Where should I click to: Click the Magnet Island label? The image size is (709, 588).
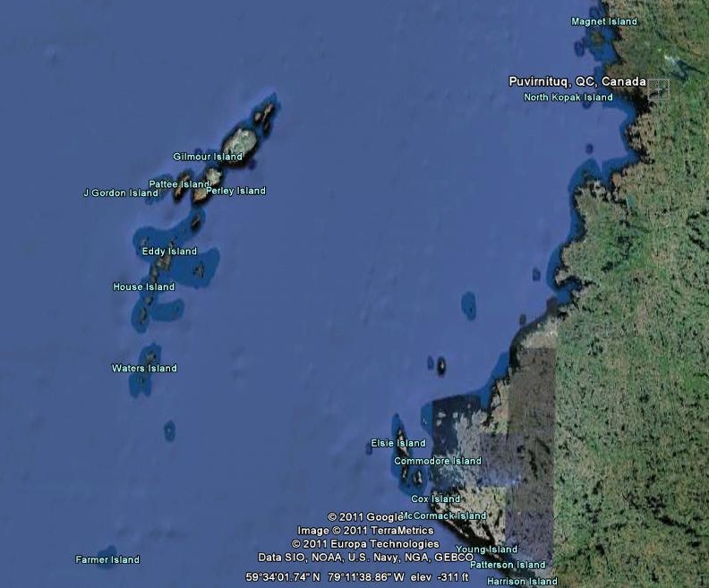604,21
